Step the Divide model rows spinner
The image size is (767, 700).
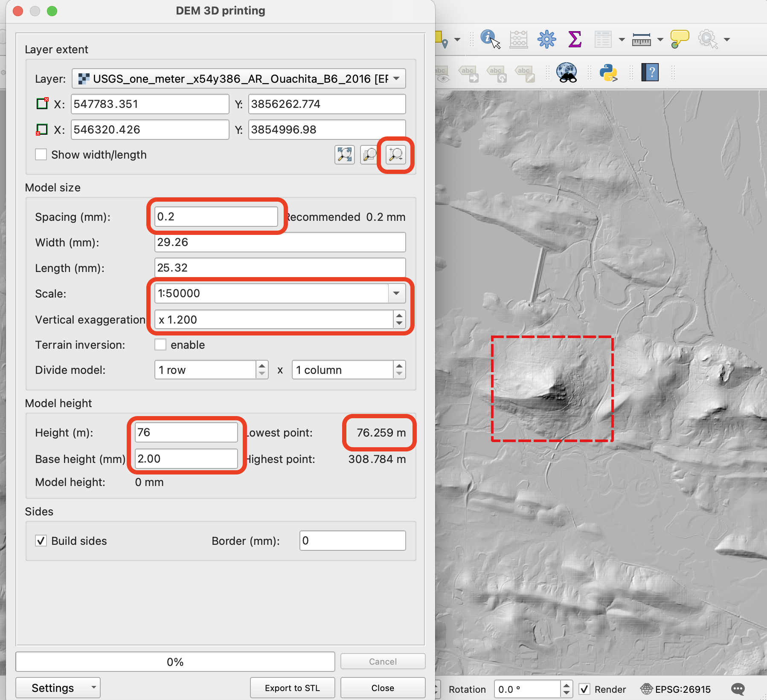262,370
